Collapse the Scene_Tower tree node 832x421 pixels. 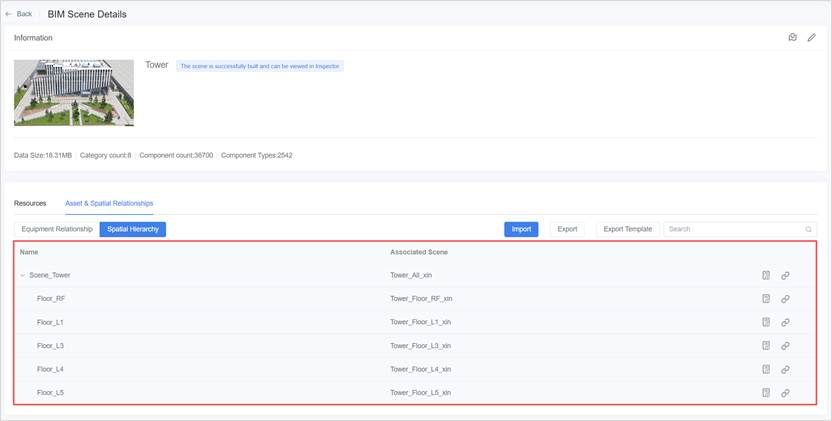(23, 275)
